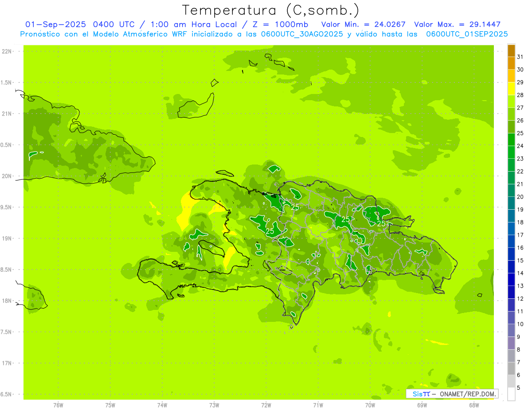Image resolution: width=532 pixels, height=411 pixels.
Task: Click the '75W' longitude axis label
Action: click(x=110, y=405)
